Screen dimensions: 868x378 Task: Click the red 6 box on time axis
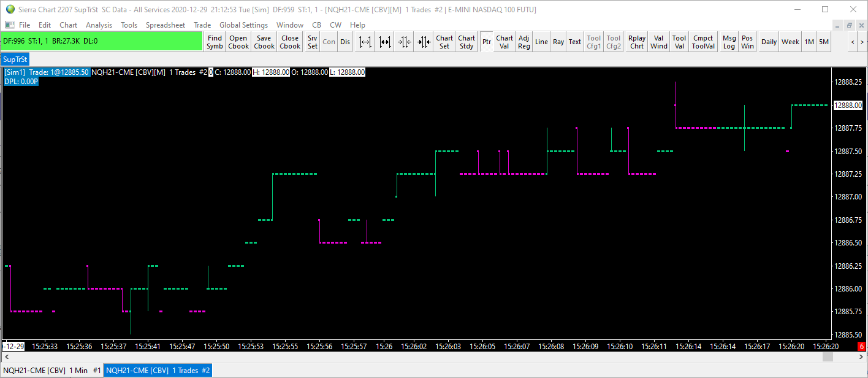click(x=861, y=347)
